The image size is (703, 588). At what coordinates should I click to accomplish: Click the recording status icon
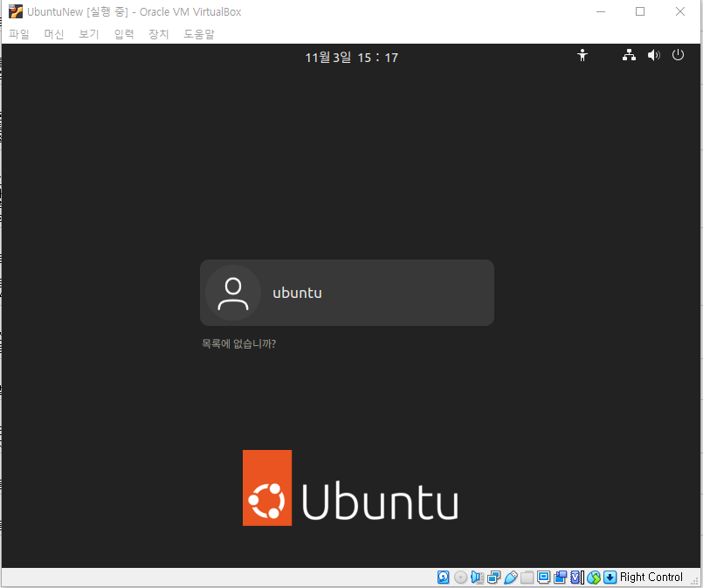coord(560,577)
